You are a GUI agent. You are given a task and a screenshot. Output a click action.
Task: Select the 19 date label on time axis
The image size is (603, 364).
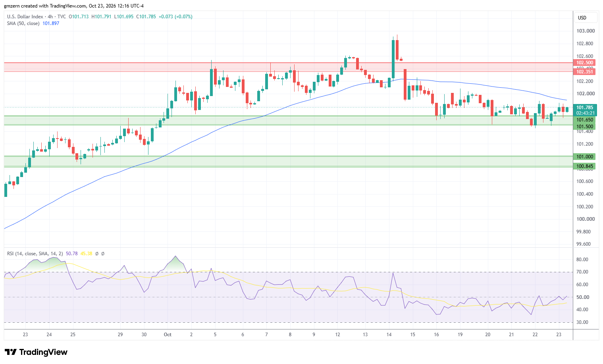pos(460,335)
